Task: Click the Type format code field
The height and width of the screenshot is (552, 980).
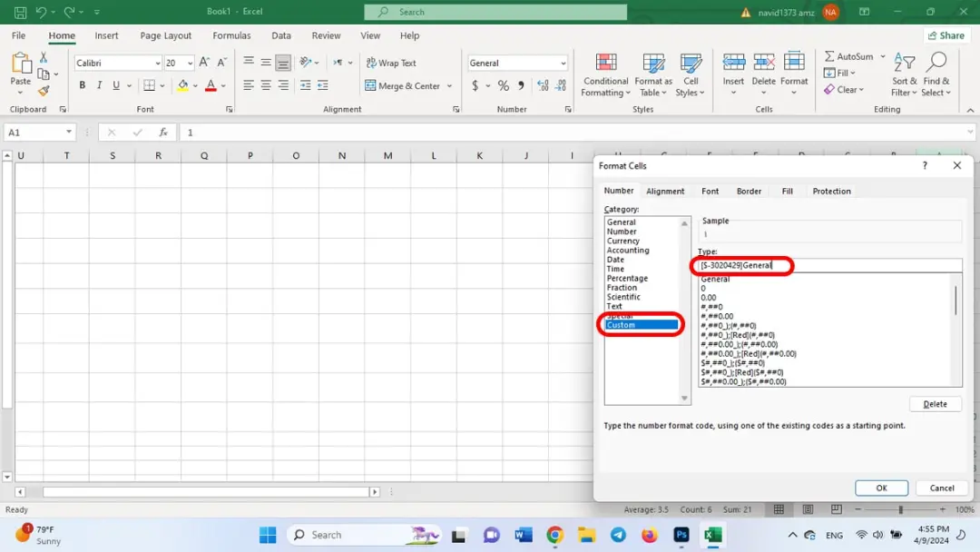Action: (x=830, y=266)
